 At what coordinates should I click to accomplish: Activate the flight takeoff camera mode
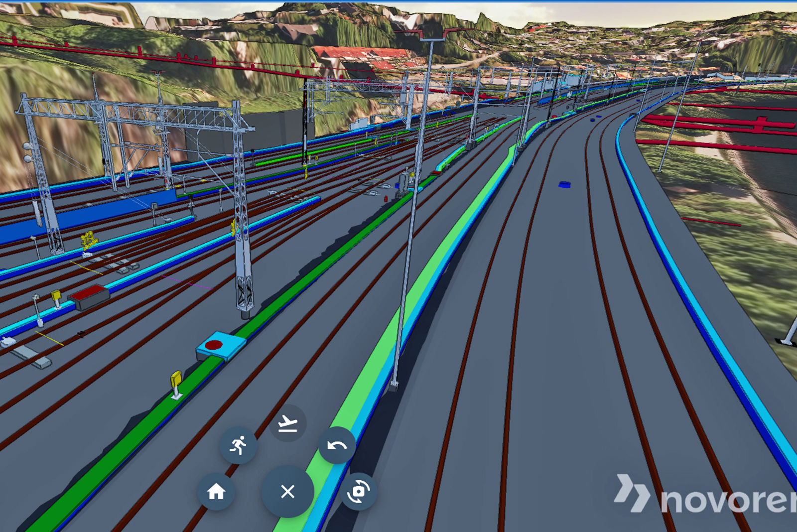[287, 423]
